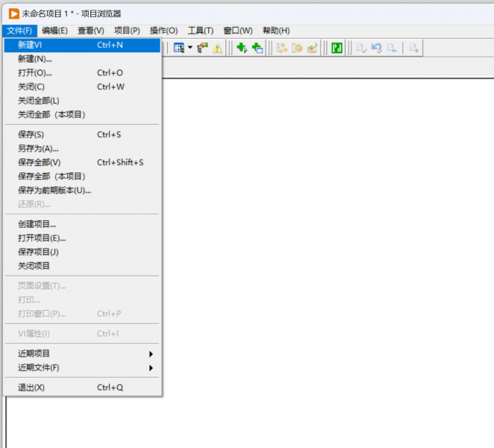Click the open box with green arrow icon
This screenshot has width=494, height=448.
pos(312,48)
